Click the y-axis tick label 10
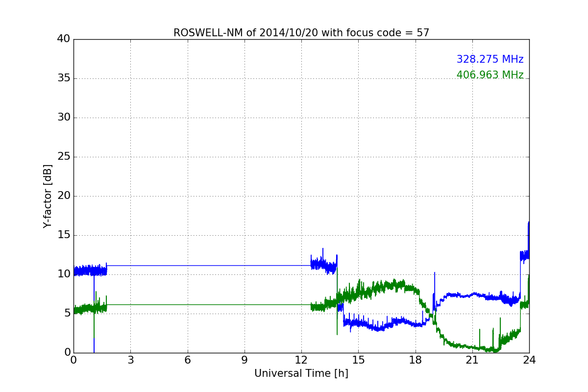The height and width of the screenshot is (392, 588). (x=64, y=274)
